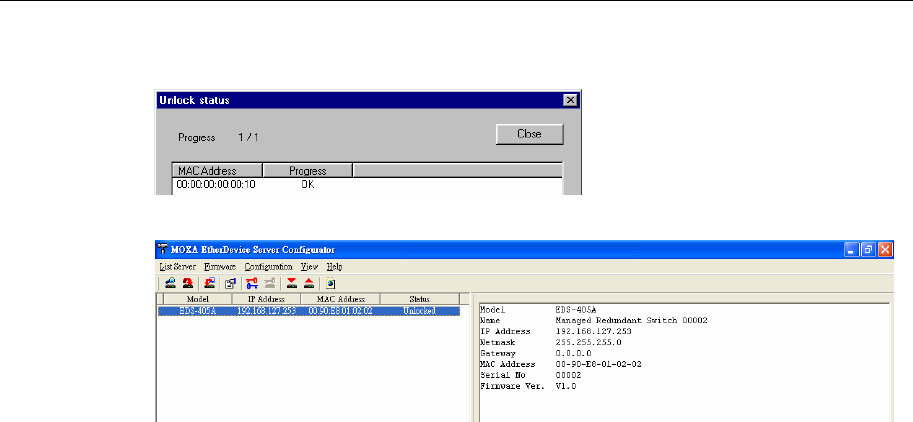Restore down the MOXA Configurator window
Viewport: 913px width, 422px height.
(x=868, y=250)
